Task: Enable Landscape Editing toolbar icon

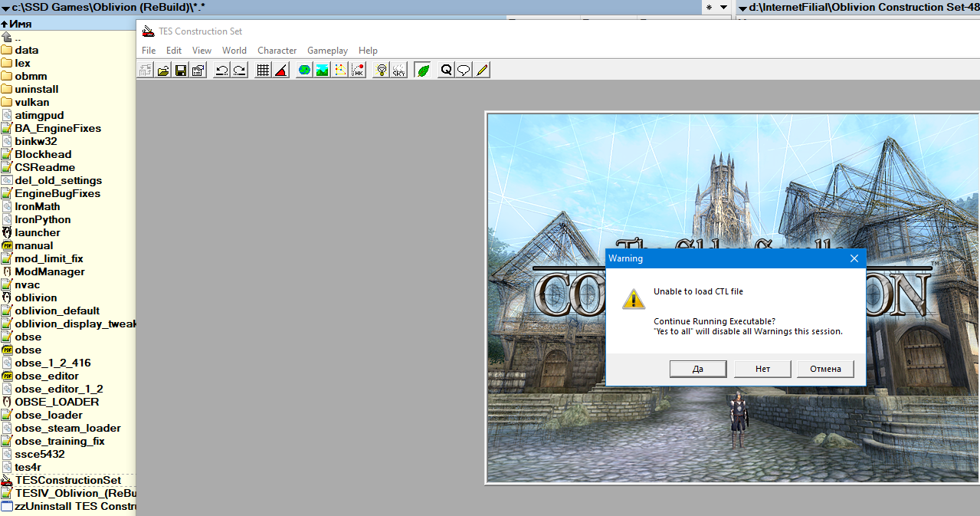Action: click(x=322, y=71)
